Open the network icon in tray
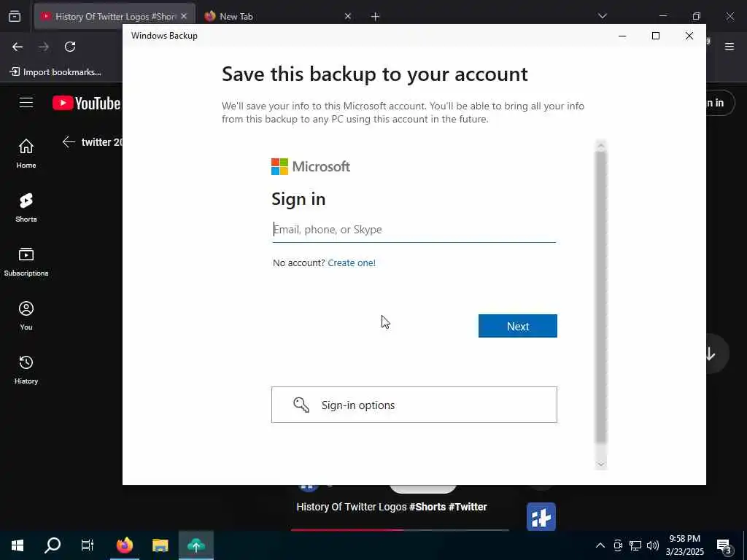 tap(635, 545)
